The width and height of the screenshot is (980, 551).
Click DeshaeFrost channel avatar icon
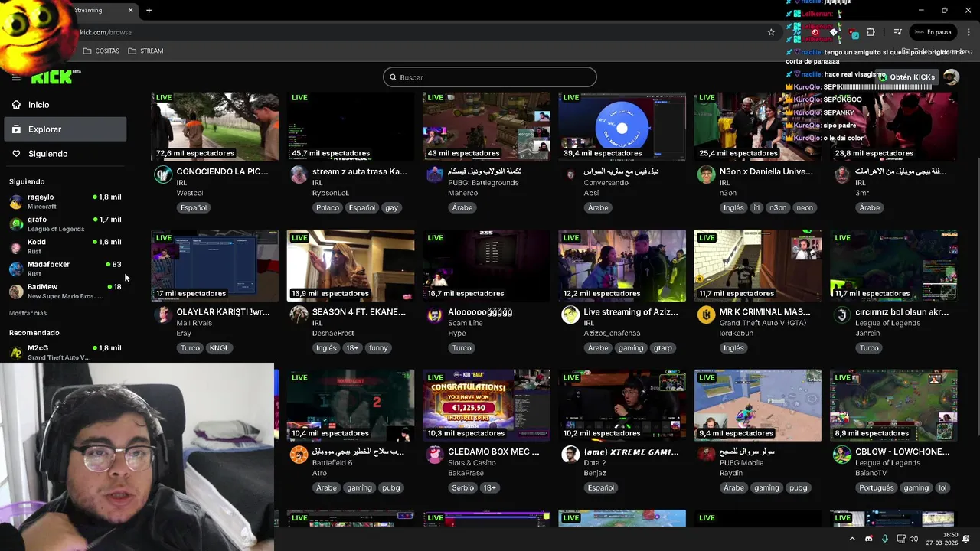299,315
